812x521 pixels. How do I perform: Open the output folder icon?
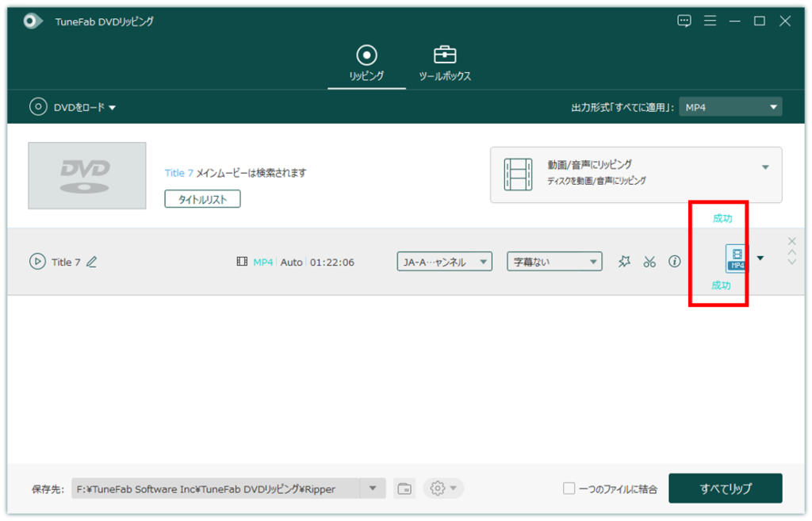coord(404,488)
